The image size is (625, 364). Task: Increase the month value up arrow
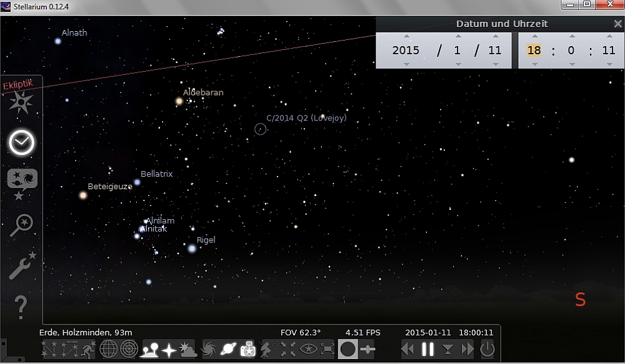click(x=458, y=36)
